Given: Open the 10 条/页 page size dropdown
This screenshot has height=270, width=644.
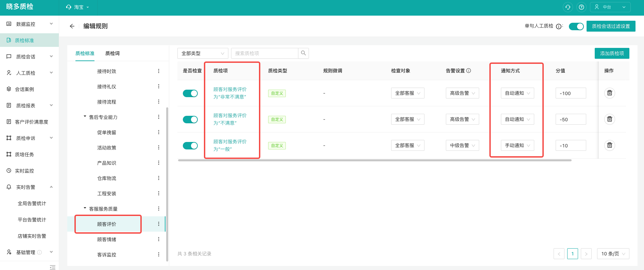Looking at the screenshot, I should (613, 254).
